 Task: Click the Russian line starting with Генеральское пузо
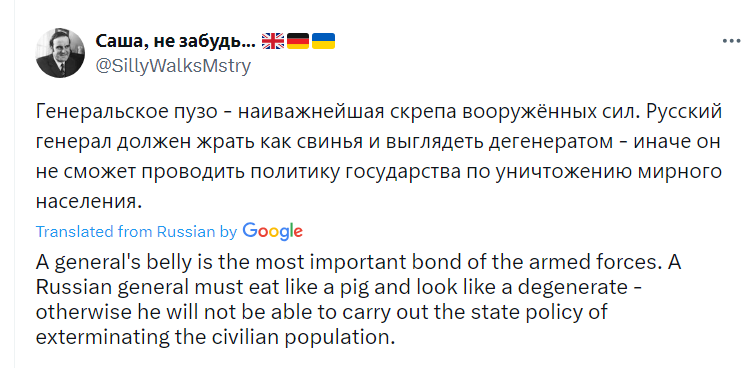click(x=379, y=113)
